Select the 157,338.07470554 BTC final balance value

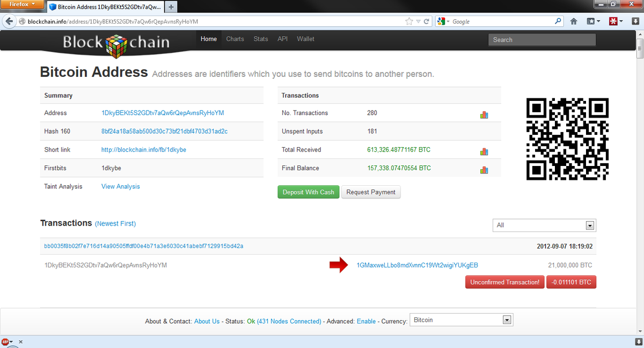click(399, 168)
